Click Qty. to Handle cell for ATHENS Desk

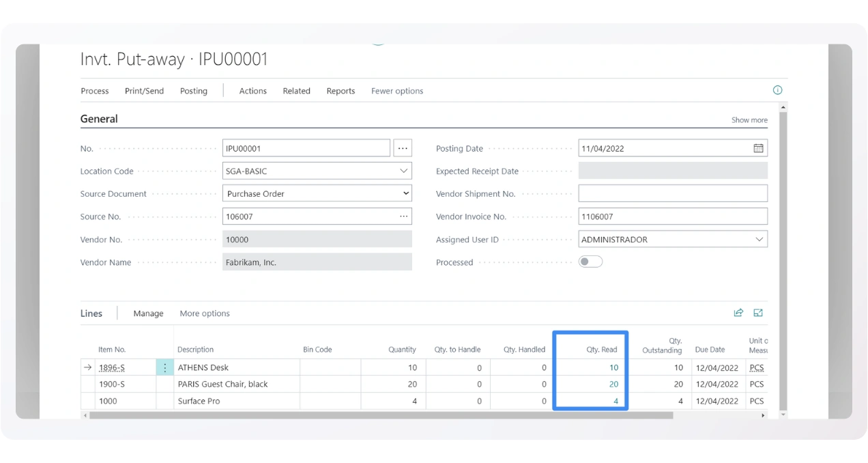tap(458, 367)
